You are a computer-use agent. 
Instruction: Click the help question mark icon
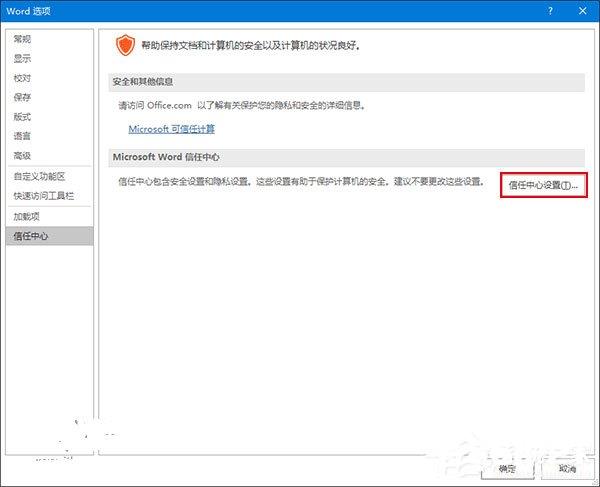coord(550,11)
